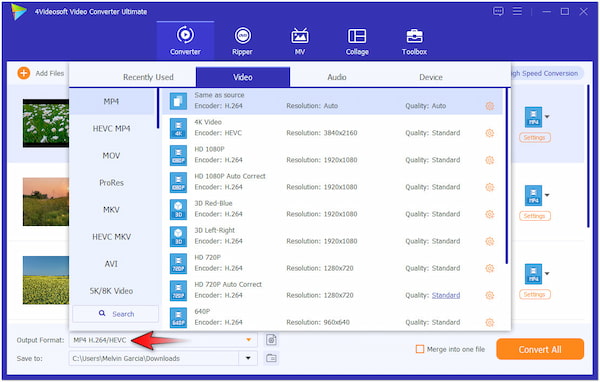Select the sunset meadow video thumbnail
Viewport: 600px width, 382px height.
pyautogui.click(x=46, y=202)
